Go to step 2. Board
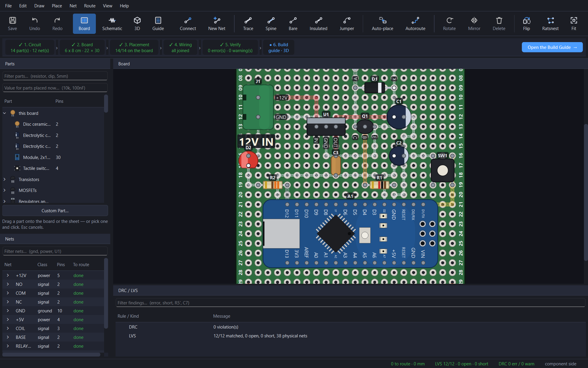The width and height of the screenshot is (588, 368). point(82,47)
